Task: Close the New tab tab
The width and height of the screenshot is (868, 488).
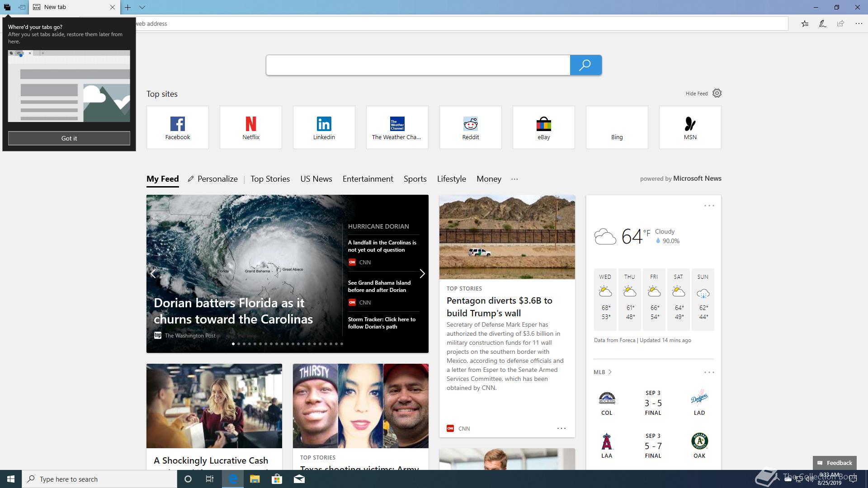Action: [113, 7]
